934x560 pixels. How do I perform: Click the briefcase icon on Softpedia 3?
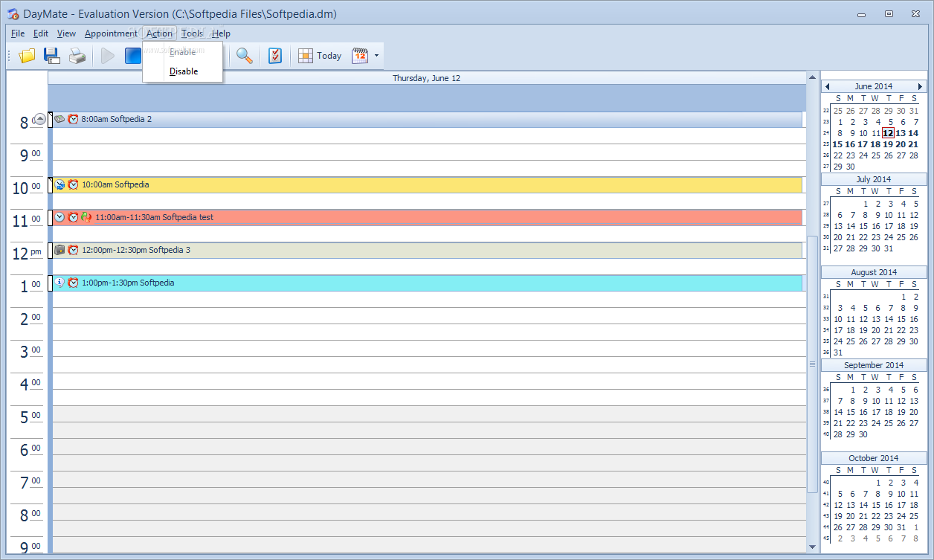tap(59, 250)
